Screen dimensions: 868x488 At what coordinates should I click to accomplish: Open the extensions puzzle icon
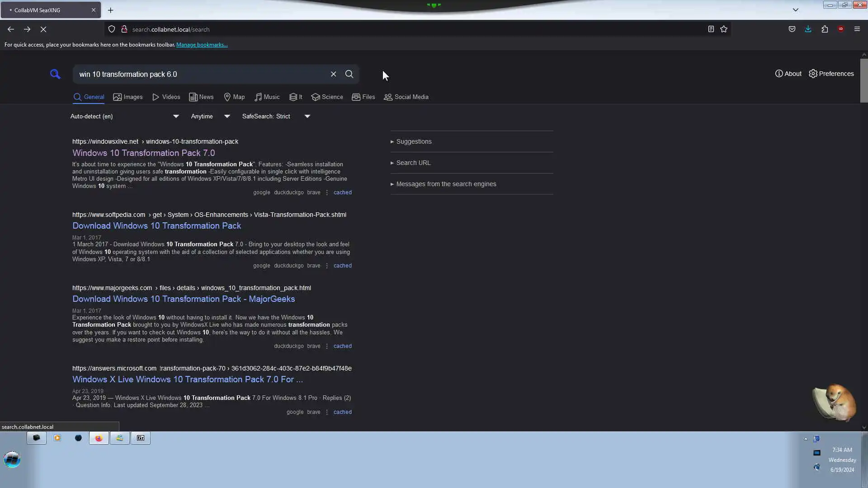[825, 29]
